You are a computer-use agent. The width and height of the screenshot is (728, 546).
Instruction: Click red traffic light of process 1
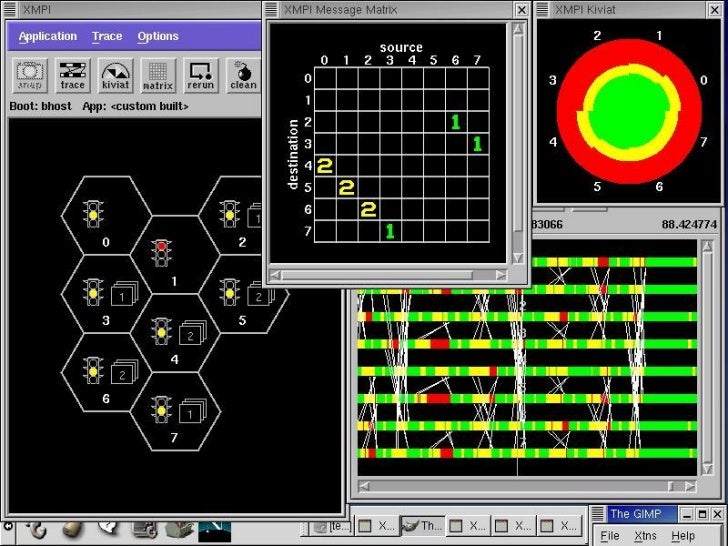point(162,253)
